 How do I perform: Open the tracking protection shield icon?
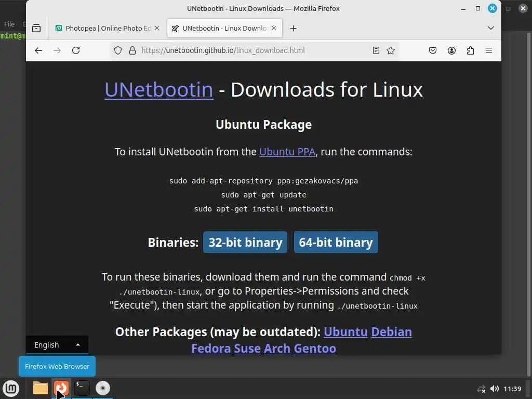pos(118,50)
